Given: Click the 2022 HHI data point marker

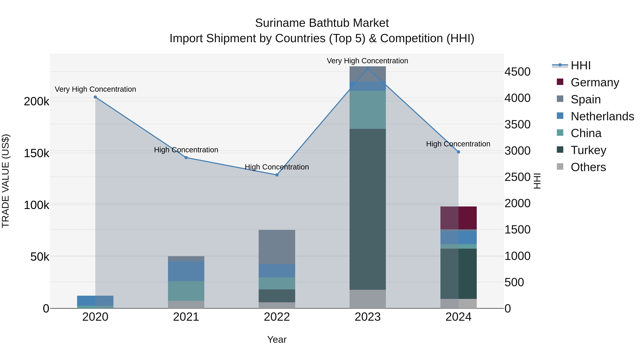Looking at the screenshot, I should (x=277, y=175).
